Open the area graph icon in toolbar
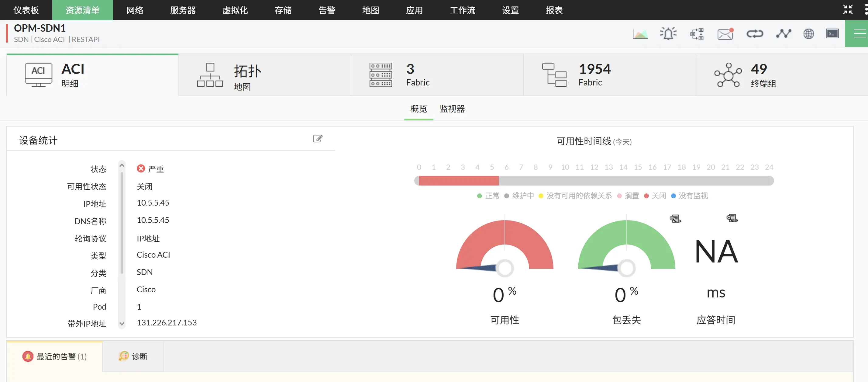The image size is (868, 382). (x=640, y=34)
